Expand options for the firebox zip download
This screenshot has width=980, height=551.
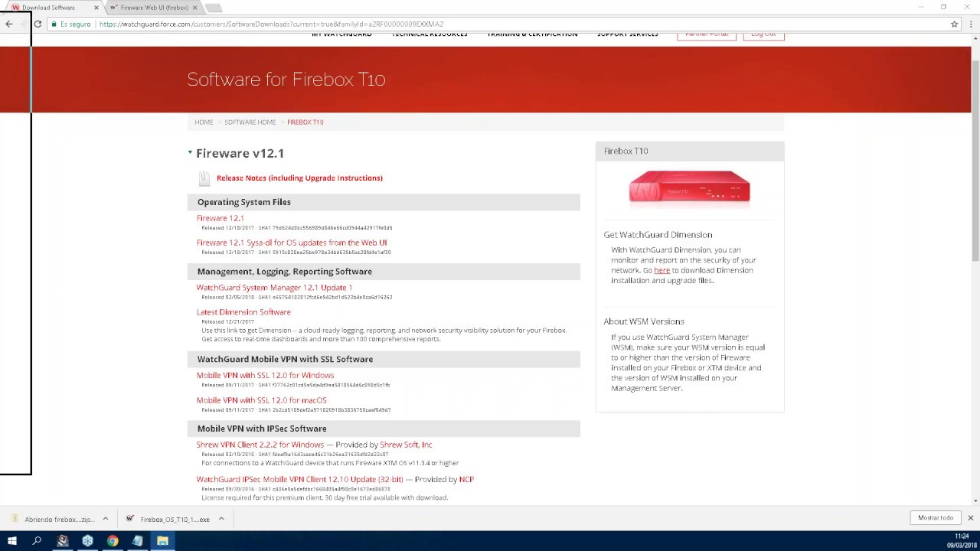click(106, 519)
